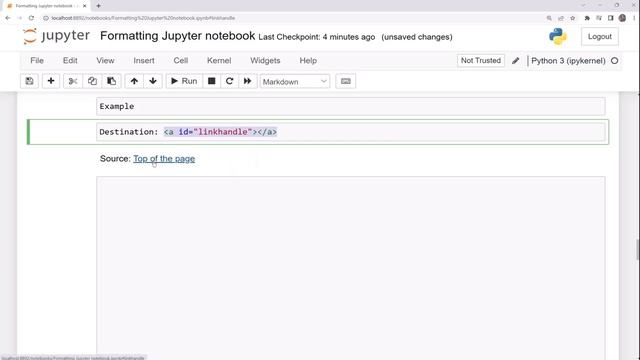
Task: Open the command palette keyboard icon
Action: tap(346, 81)
